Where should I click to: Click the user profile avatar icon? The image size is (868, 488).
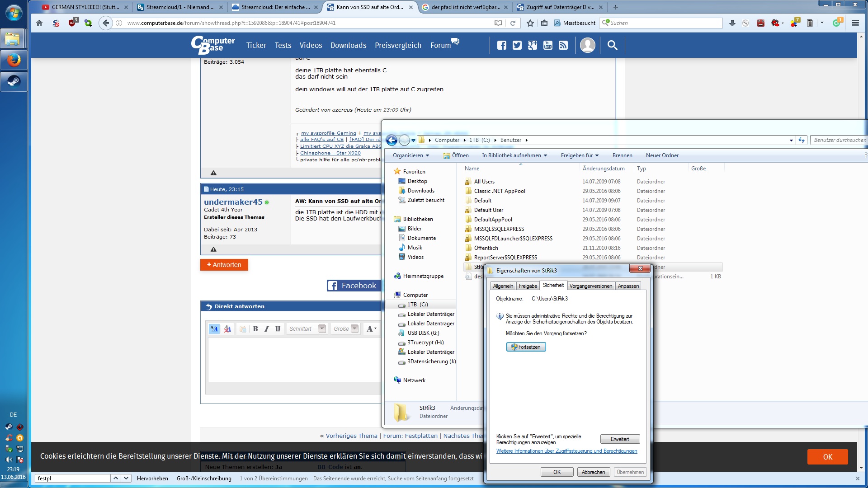coord(587,45)
